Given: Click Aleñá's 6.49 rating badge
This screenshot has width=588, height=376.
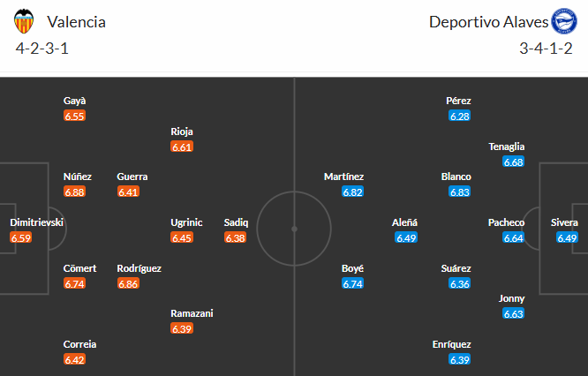Looking at the screenshot, I should [407, 237].
